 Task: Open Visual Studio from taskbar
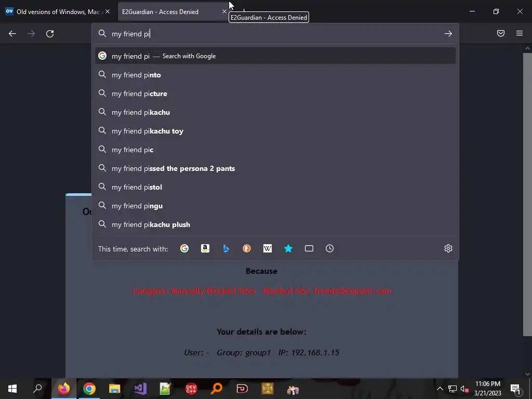140,389
